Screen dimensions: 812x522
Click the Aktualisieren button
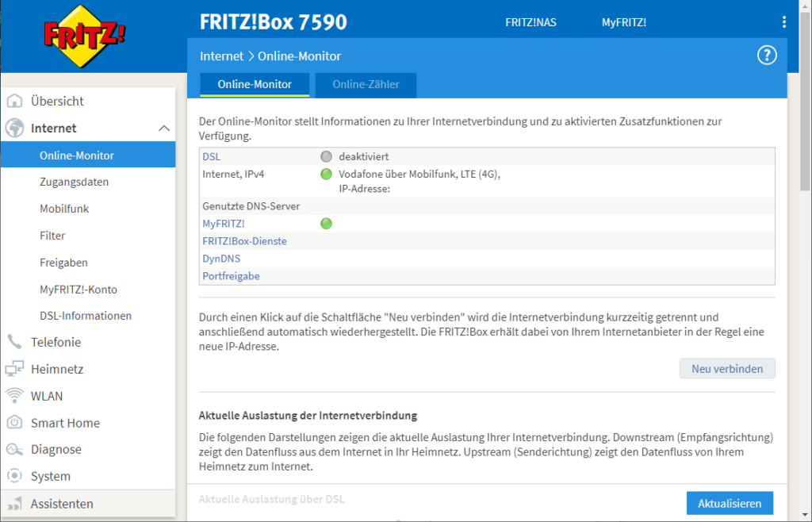coord(730,503)
